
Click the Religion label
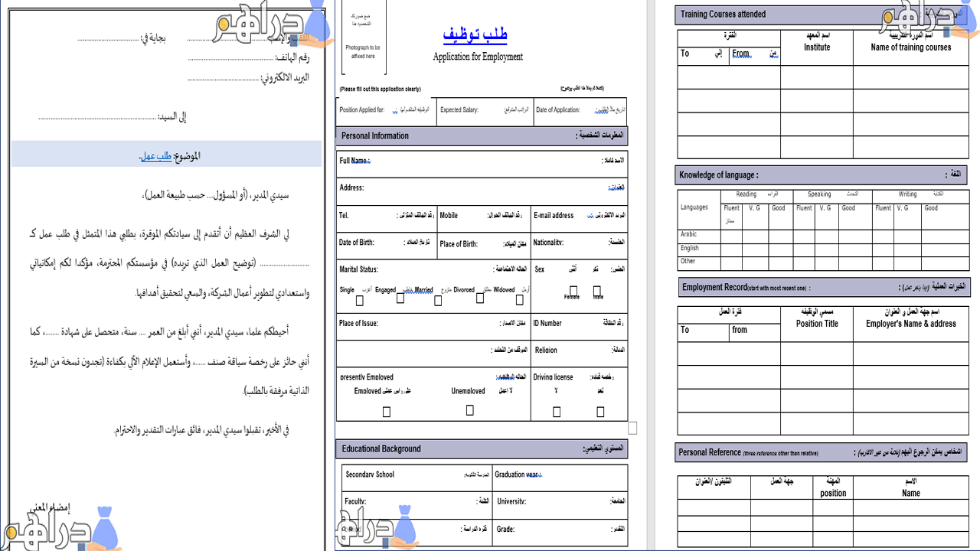click(546, 350)
